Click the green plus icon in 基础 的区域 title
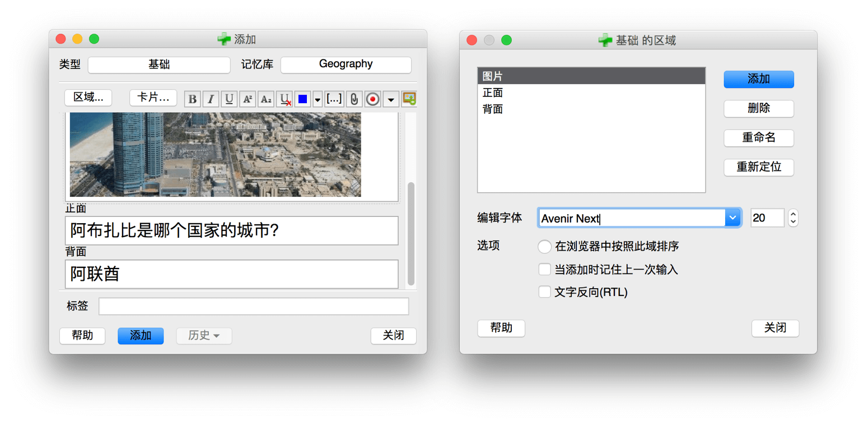The image size is (868, 426). click(605, 40)
